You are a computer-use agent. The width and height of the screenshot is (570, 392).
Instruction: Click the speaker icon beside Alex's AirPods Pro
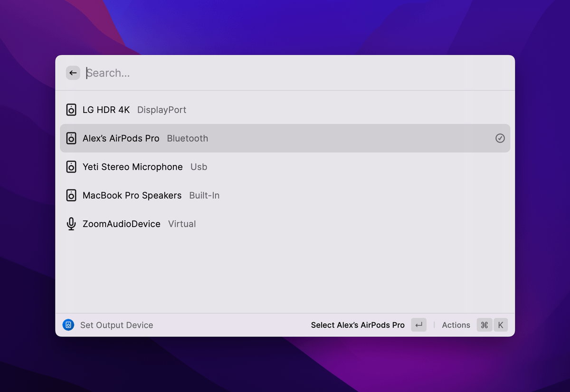coord(71,138)
